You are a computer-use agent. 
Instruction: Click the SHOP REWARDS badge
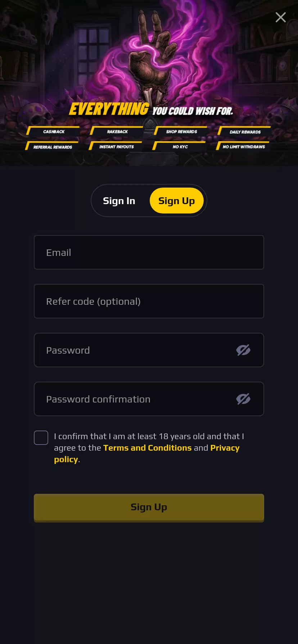tap(181, 131)
